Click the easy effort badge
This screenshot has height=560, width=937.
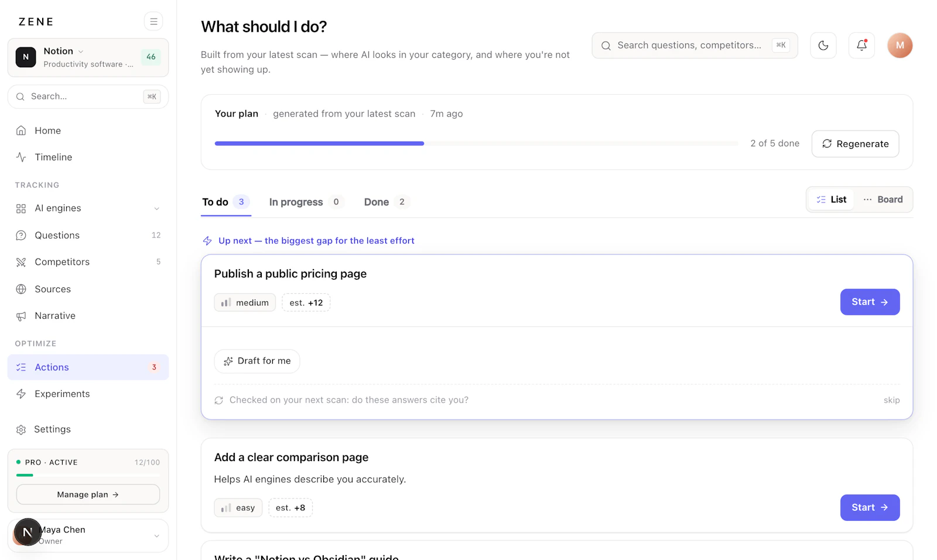pyautogui.click(x=238, y=508)
